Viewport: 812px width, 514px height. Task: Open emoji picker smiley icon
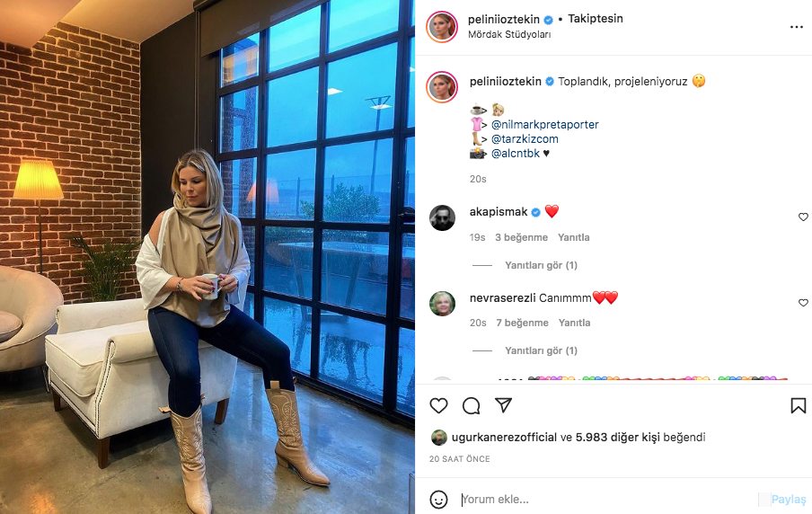pos(438,500)
